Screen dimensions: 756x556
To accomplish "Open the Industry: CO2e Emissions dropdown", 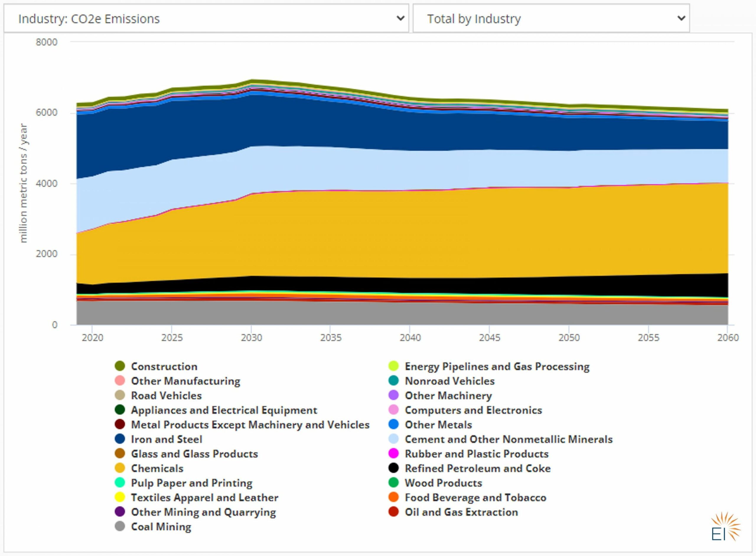I will click(x=206, y=19).
